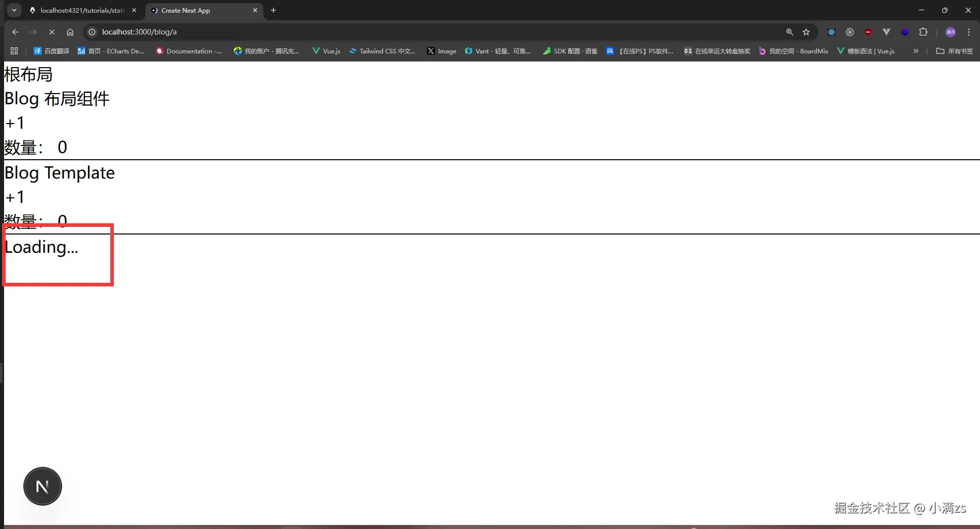
Task: Open the Extensions puzzle menu
Action: 923,32
